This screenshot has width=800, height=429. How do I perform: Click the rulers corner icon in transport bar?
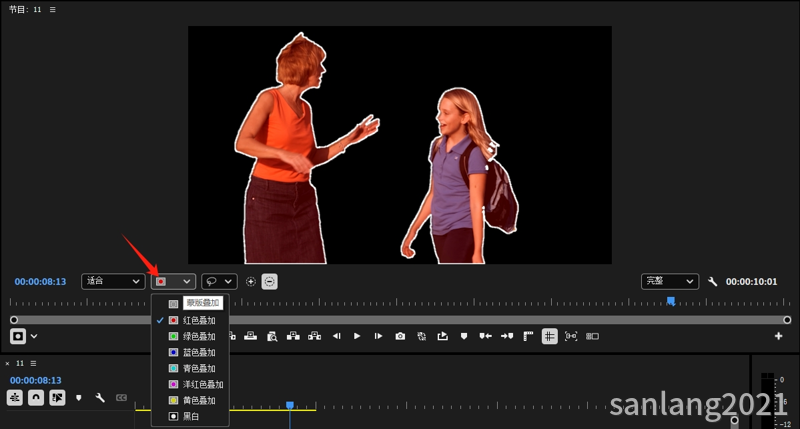pyautogui.click(x=528, y=336)
